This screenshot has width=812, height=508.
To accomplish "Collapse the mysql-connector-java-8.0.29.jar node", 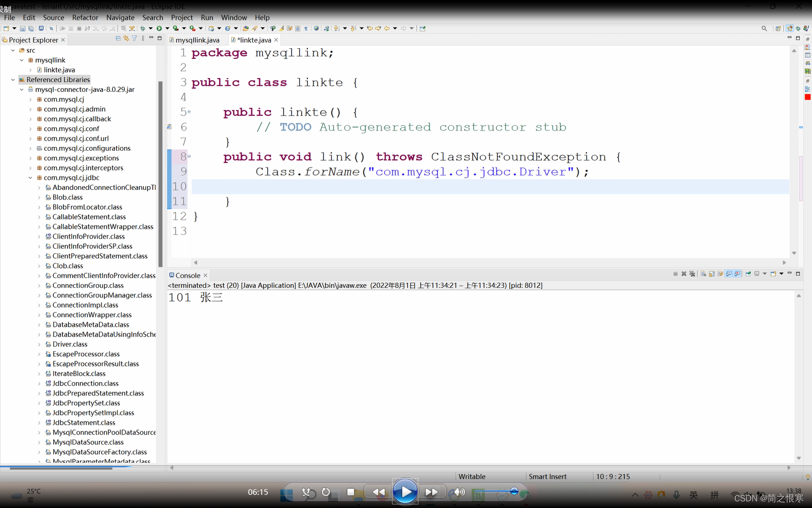I will click(21, 89).
